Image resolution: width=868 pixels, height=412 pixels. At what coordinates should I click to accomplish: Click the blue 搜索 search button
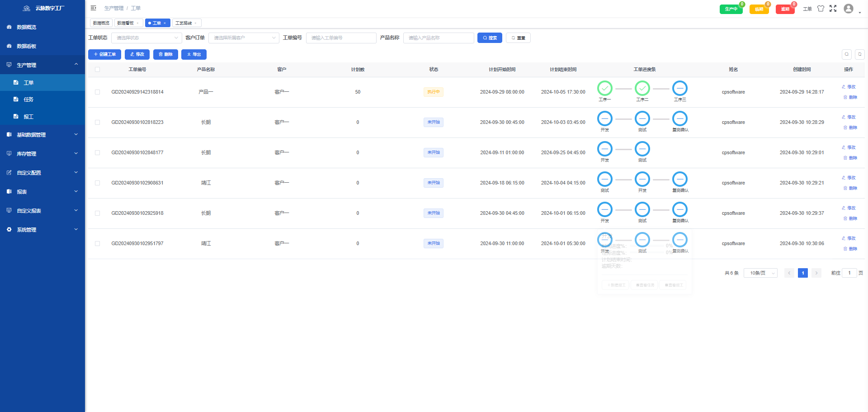pyautogui.click(x=490, y=38)
